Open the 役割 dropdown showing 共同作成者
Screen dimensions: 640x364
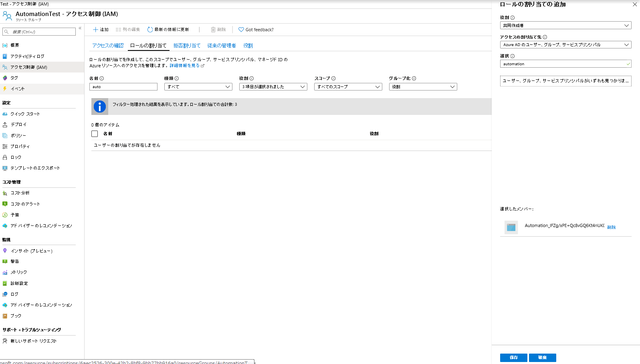click(566, 25)
